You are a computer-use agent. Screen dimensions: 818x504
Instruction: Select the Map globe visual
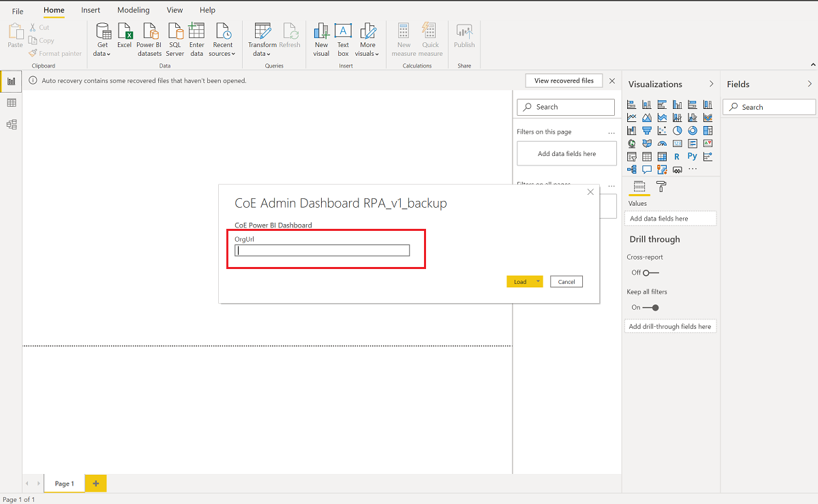point(631,143)
